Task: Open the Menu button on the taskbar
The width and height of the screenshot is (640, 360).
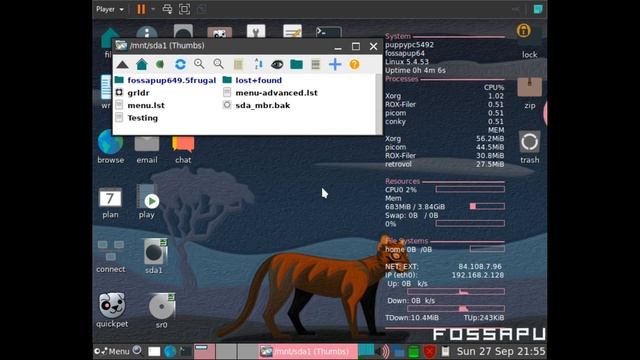Action: [111, 351]
